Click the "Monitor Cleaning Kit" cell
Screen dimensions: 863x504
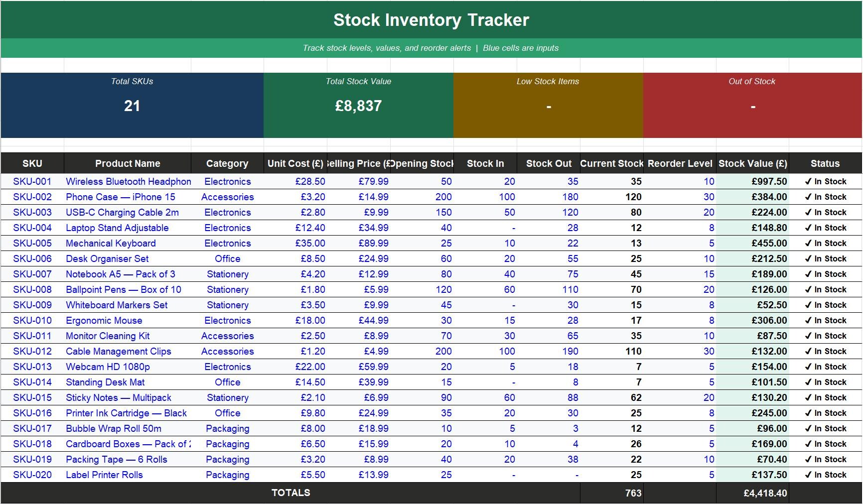click(128, 336)
